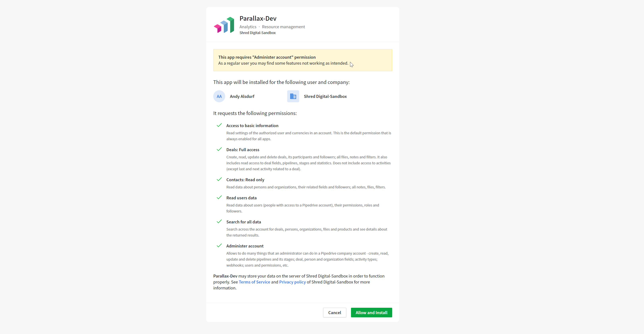Click the Shred Digital-Sandbox developer name under title
Screen dimensions: 644x334
point(257,33)
